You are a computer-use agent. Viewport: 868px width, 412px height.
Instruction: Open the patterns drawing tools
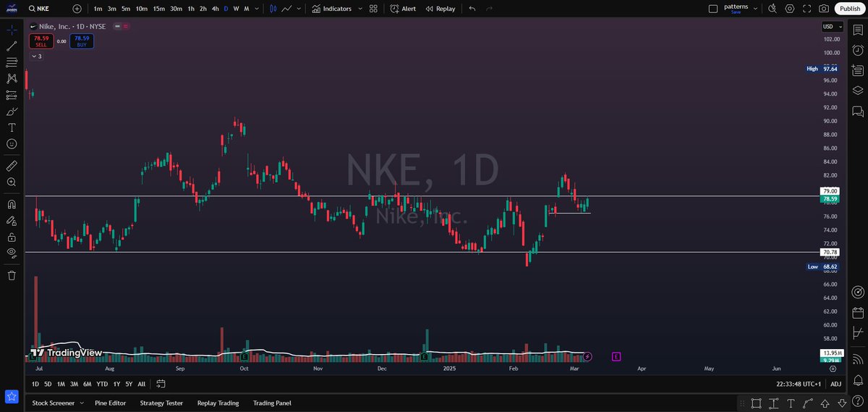click(x=12, y=78)
